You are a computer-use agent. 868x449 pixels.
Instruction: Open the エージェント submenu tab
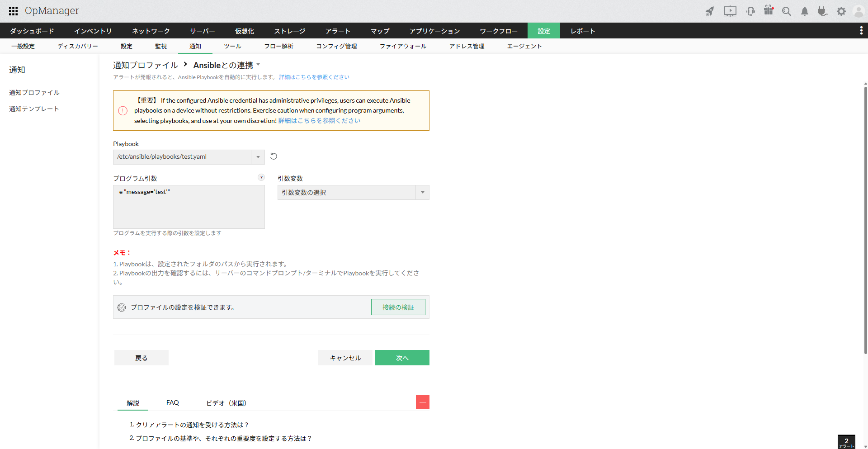(x=524, y=46)
